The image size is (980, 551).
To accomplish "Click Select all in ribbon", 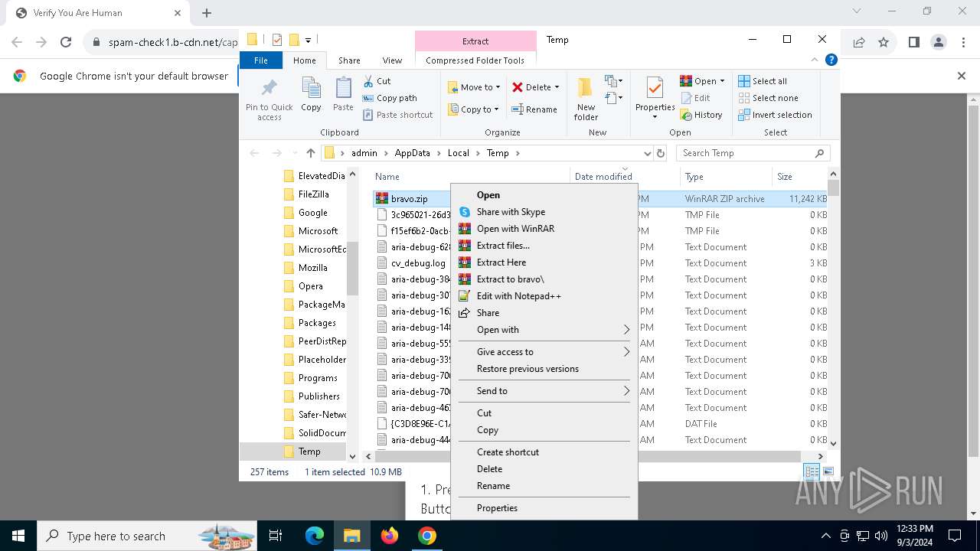I will coord(763,81).
